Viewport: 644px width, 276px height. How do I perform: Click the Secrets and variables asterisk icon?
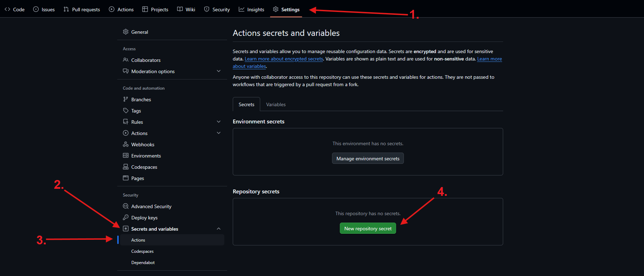126,229
